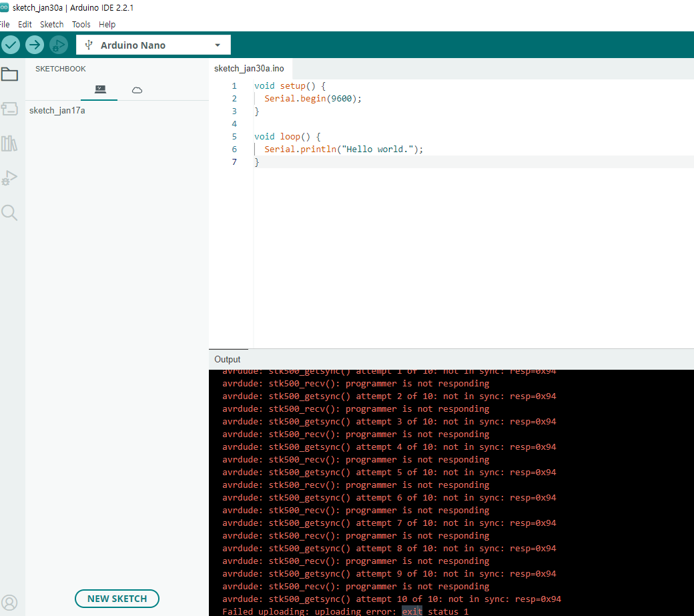
Task: Switch to the local sketchbook computer tab
Action: 99,89
